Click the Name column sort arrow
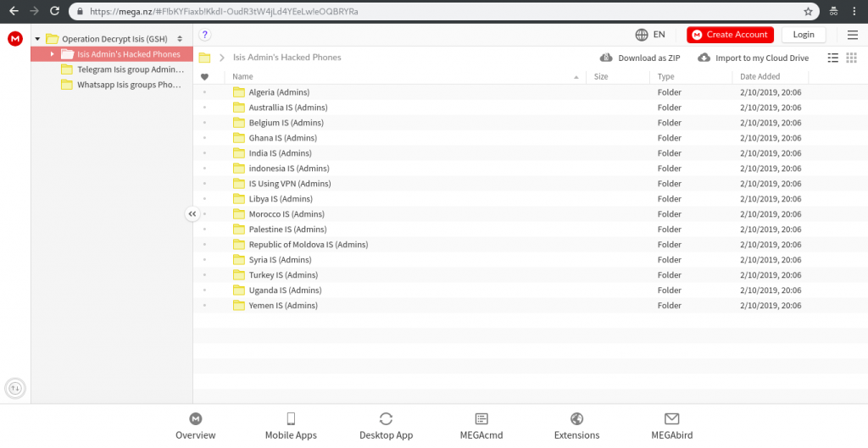 pyautogui.click(x=576, y=77)
